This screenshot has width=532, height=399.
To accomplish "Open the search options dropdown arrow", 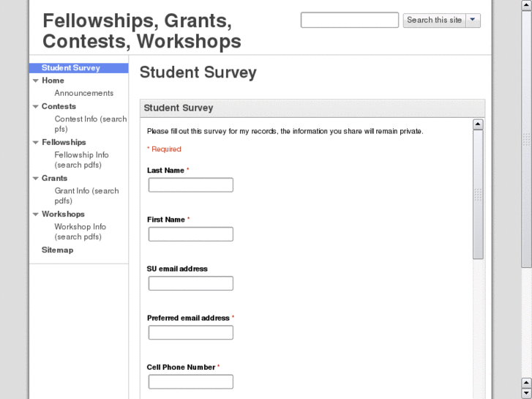I will 473,20.
